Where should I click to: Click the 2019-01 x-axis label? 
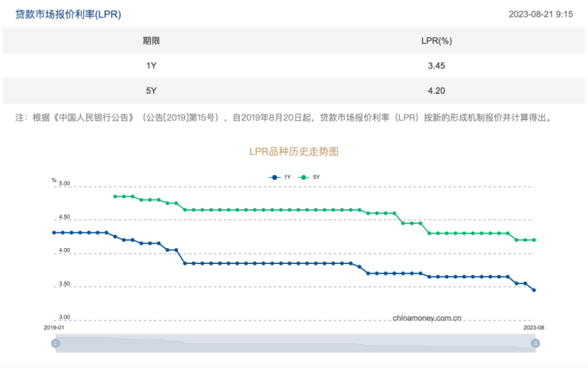tap(54, 327)
